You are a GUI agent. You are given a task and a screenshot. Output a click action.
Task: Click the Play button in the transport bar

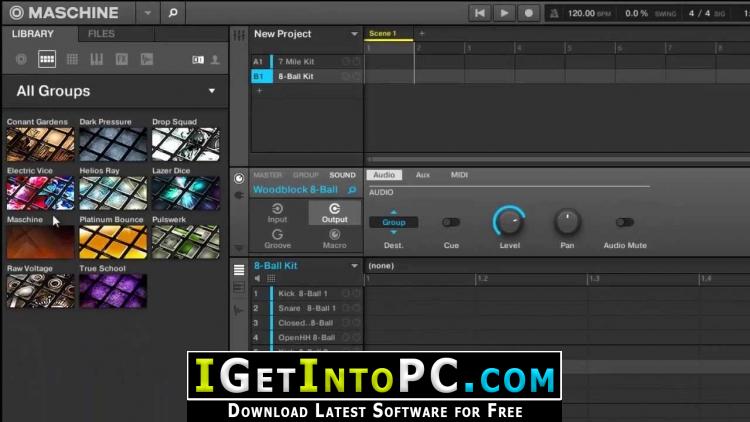click(503, 13)
